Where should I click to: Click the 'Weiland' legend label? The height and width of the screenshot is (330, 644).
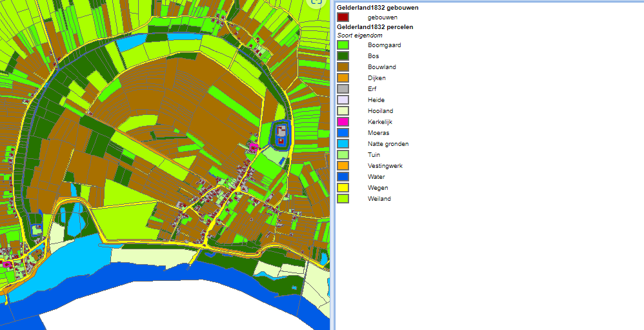pos(379,199)
